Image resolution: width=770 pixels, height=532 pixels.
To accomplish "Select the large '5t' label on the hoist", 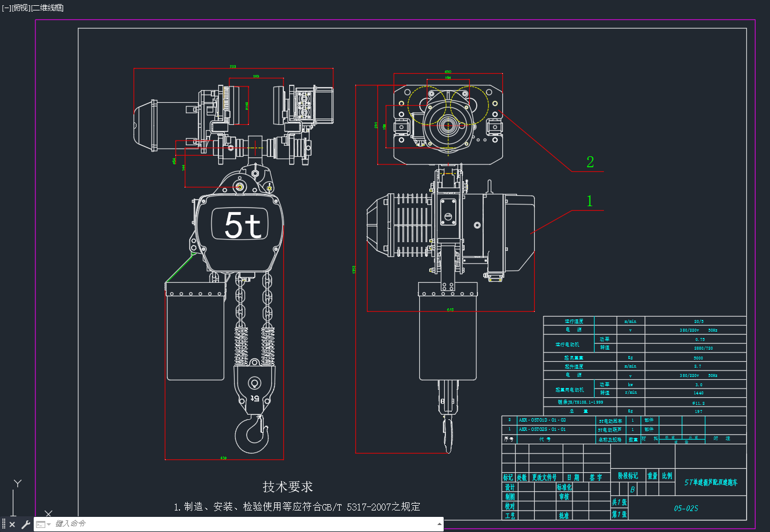I will click(x=243, y=225).
